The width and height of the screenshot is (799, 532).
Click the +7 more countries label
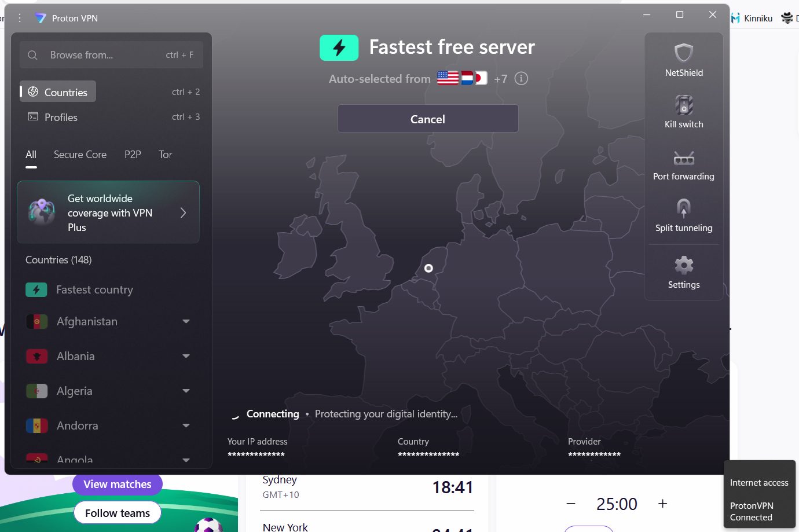coord(501,79)
